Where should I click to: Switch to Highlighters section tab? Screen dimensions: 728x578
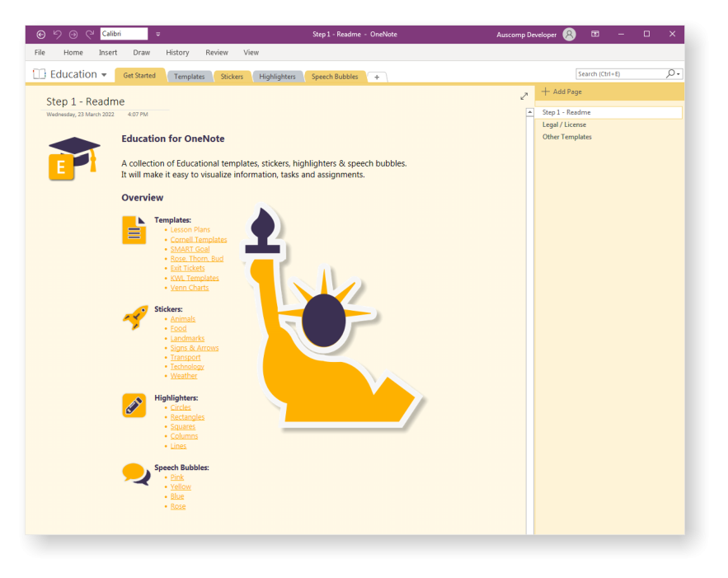pos(277,77)
